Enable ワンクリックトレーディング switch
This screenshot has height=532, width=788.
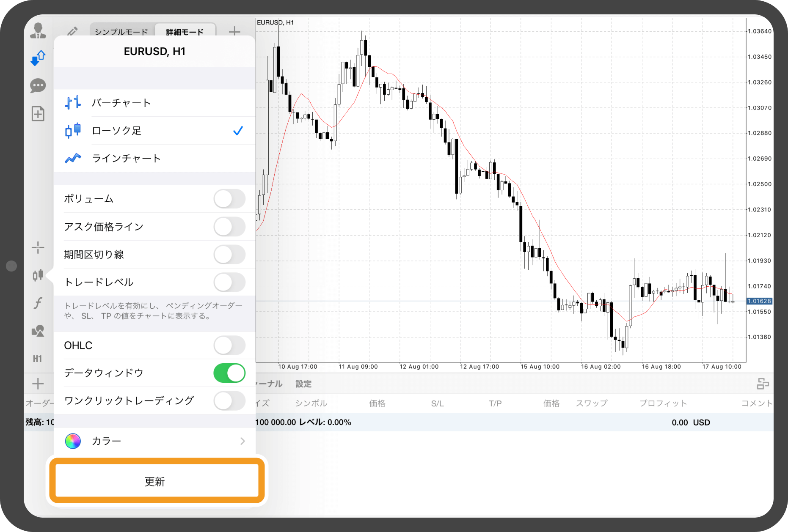229,400
